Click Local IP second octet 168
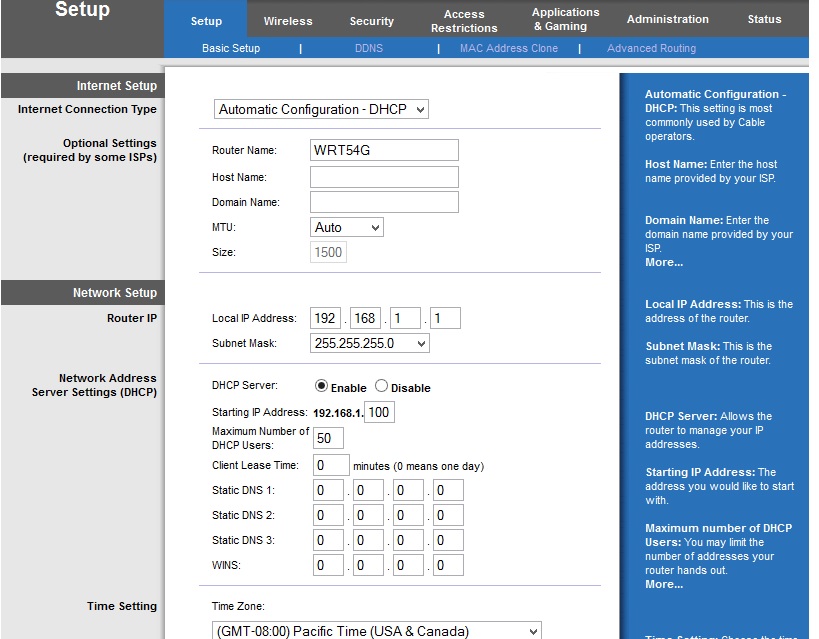Image resolution: width=819 pixels, height=639 pixels. (365, 318)
